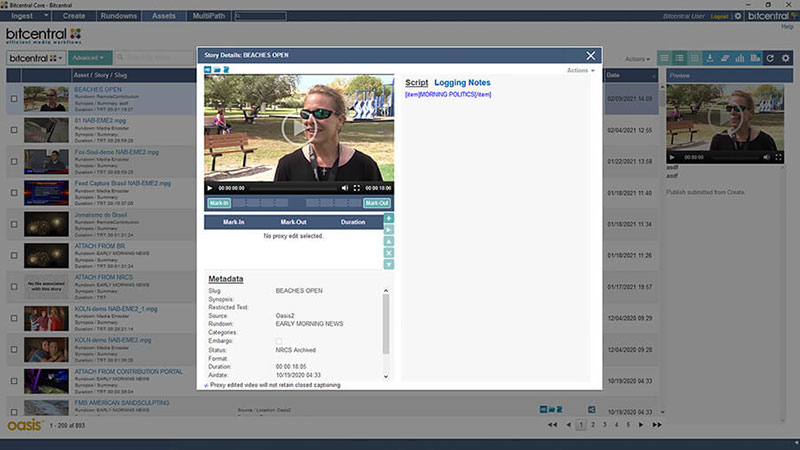Check the BEACHES OPEN row checkbox
The width and height of the screenshot is (800, 450).
[13, 99]
